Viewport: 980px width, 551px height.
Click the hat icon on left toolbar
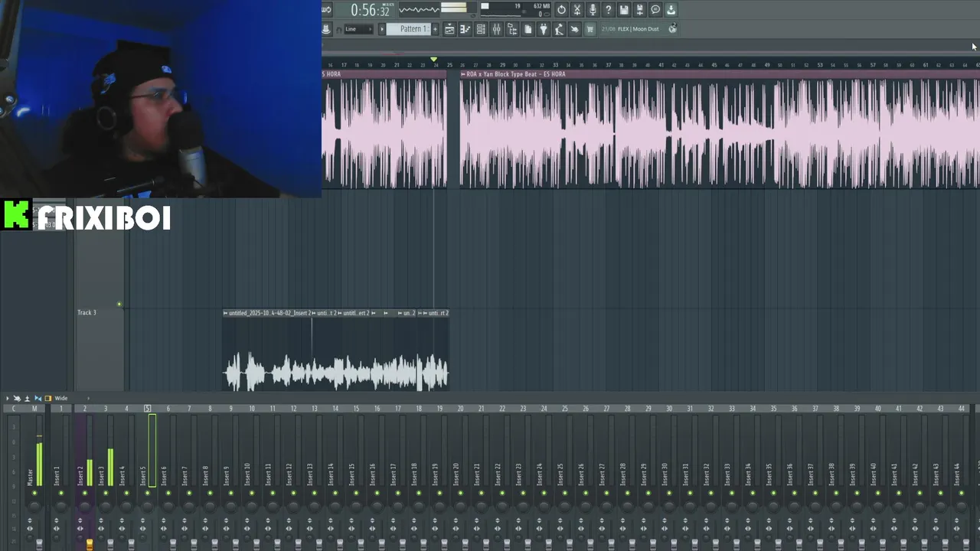pos(326,29)
